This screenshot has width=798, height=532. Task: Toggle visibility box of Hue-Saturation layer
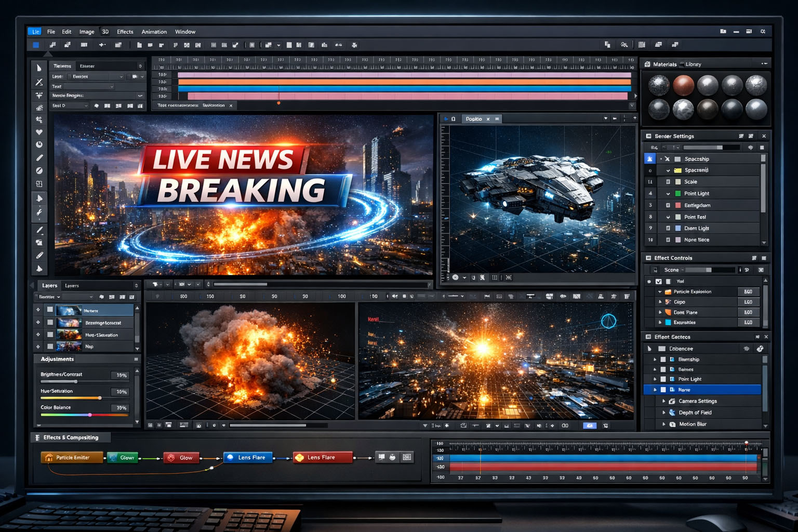(50, 335)
